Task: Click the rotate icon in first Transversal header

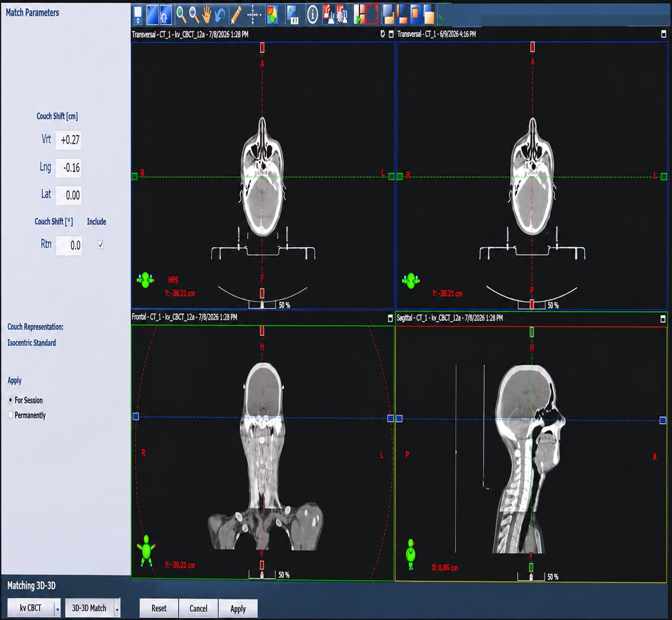Action: (383, 34)
